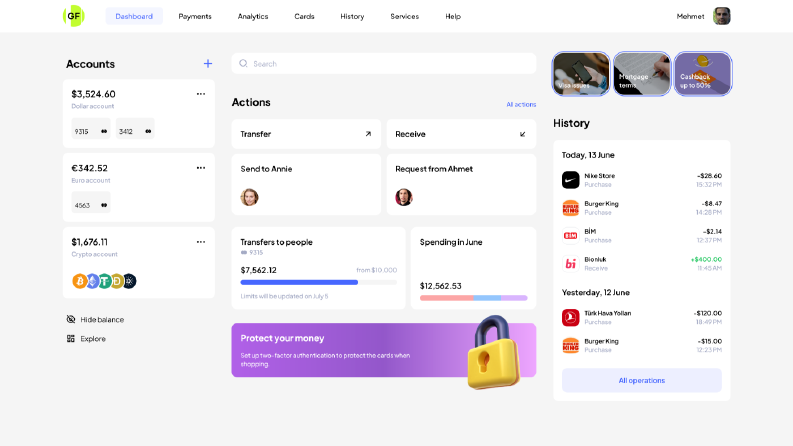This screenshot has height=446, width=793.
Task: Click All operations button
Action: pyautogui.click(x=642, y=380)
